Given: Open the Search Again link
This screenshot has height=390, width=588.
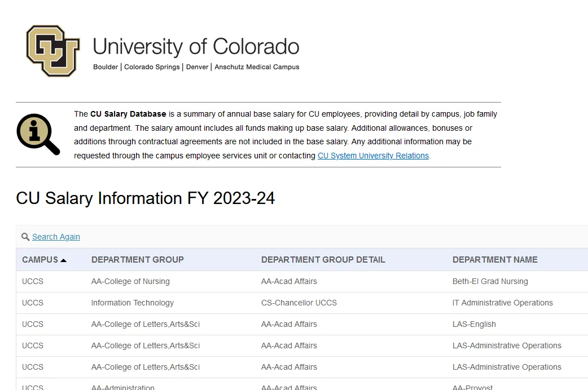Looking at the screenshot, I should (56, 237).
